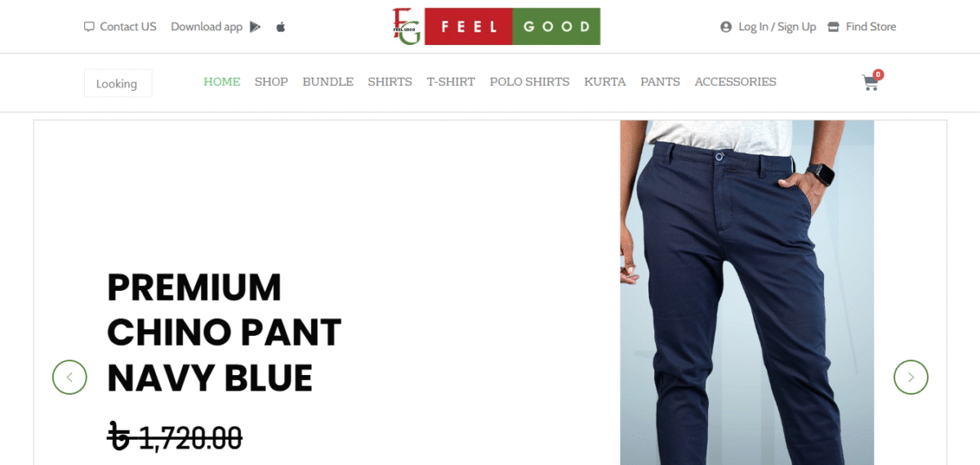The image size is (980, 465).
Task: Go to previous slide with left arrow
Action: tap(69, 377)
